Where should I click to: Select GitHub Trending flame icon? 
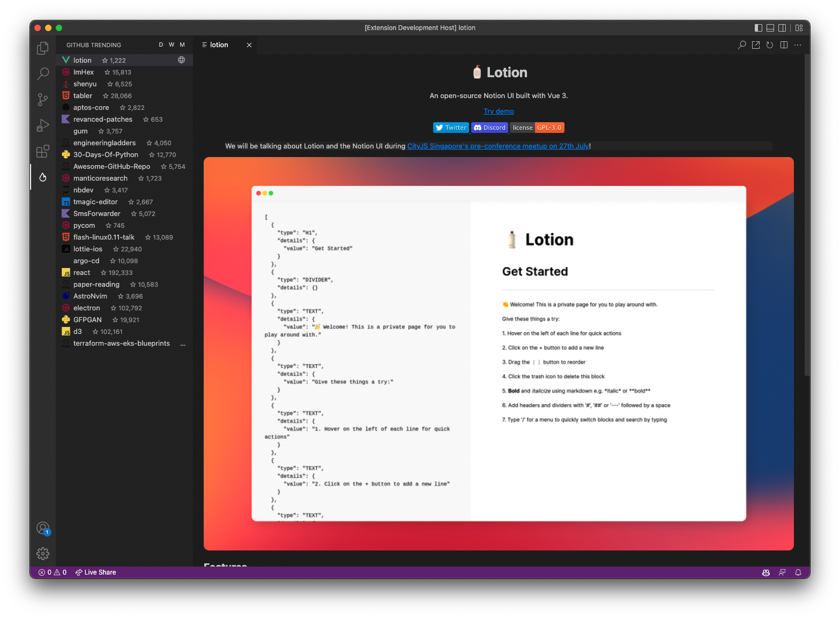[43, 177]
